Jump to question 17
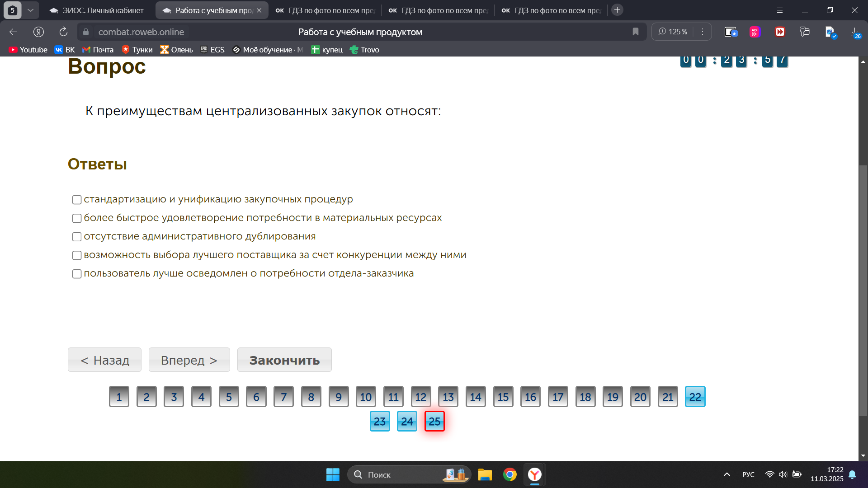 (x=558, y=397)
